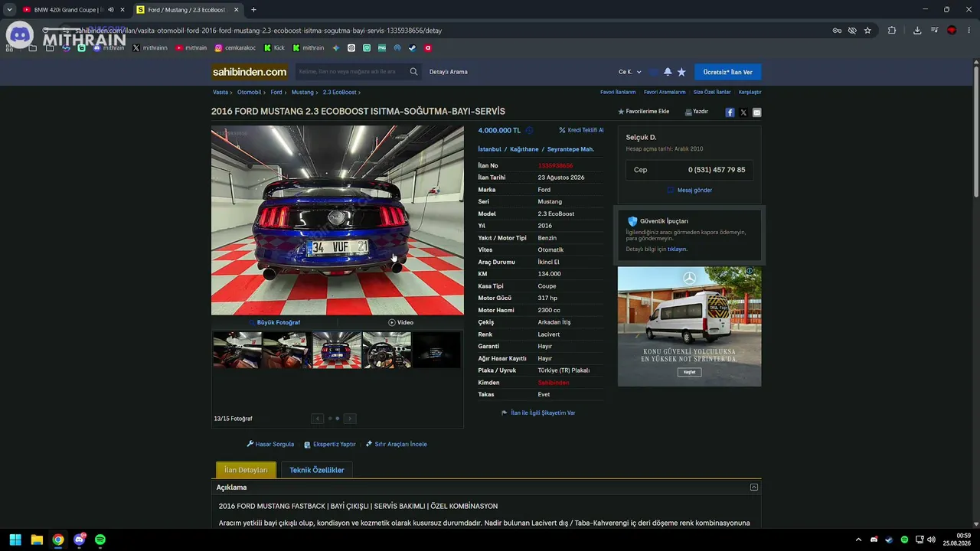Bookmark this page with the star icon
The width and height of the screenshot is (980, 551).
coord(867,31)
